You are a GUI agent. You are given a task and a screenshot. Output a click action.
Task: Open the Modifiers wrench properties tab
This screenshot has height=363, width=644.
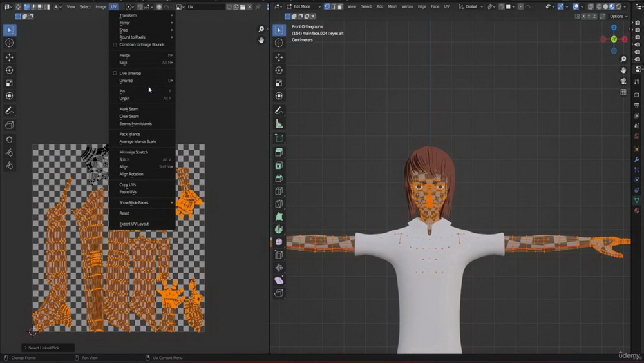(x=637, y=159)
